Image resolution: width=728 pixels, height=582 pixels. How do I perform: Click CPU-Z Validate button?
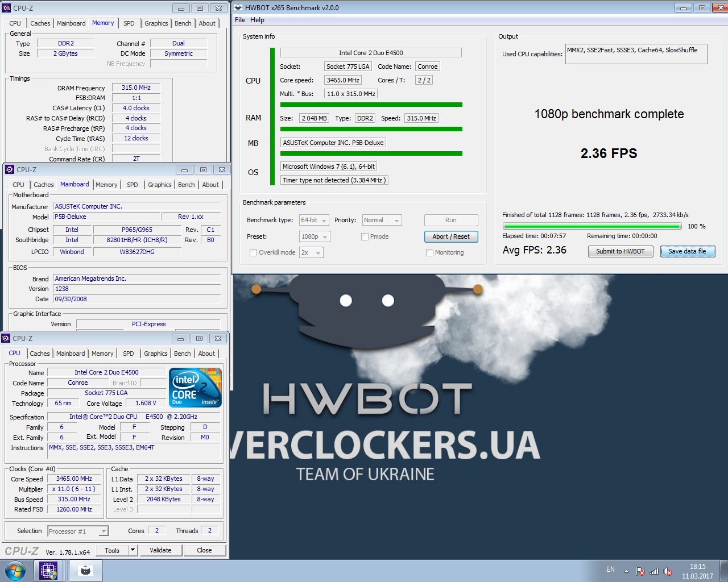pos(160,550)
